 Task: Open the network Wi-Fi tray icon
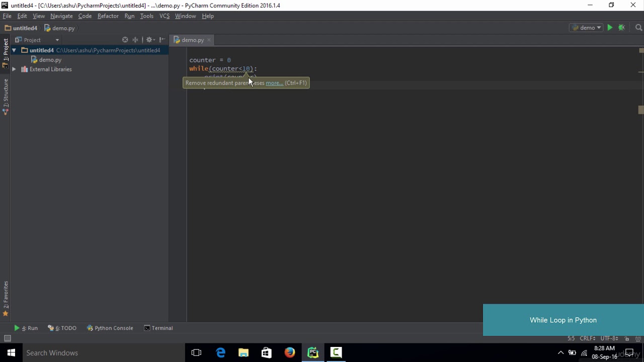tap(584, 353)
